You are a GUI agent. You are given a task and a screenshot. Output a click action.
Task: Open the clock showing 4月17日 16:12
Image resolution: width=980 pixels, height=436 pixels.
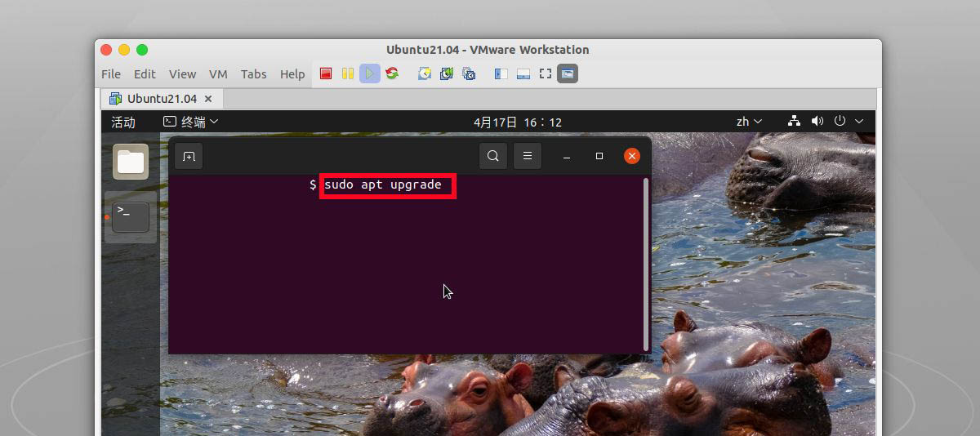pyautogui.click(x=518, y=122)
